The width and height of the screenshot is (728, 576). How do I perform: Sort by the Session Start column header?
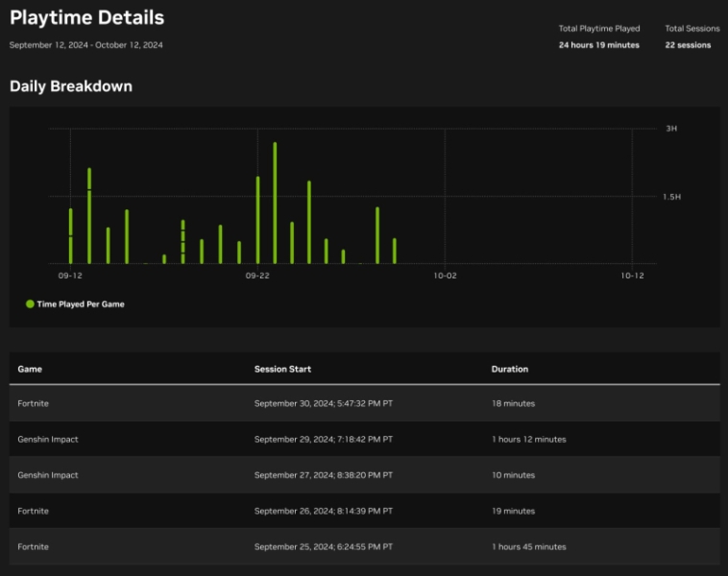coord(282,369)
